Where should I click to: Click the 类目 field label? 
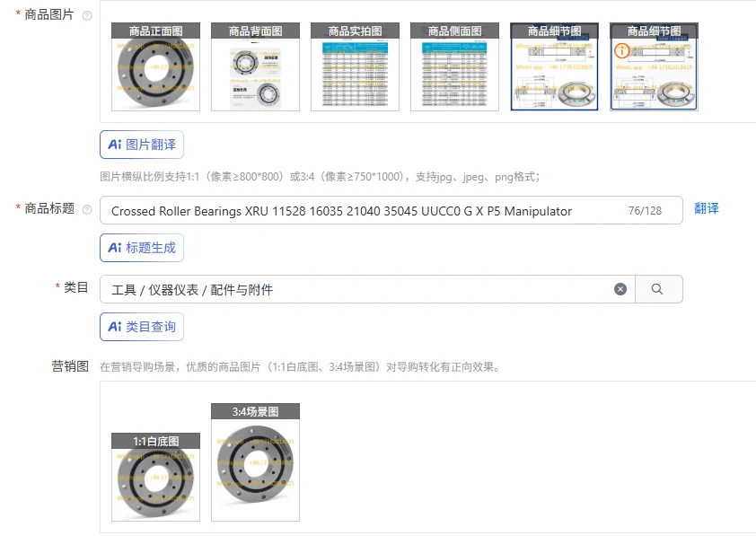point(76,288)
